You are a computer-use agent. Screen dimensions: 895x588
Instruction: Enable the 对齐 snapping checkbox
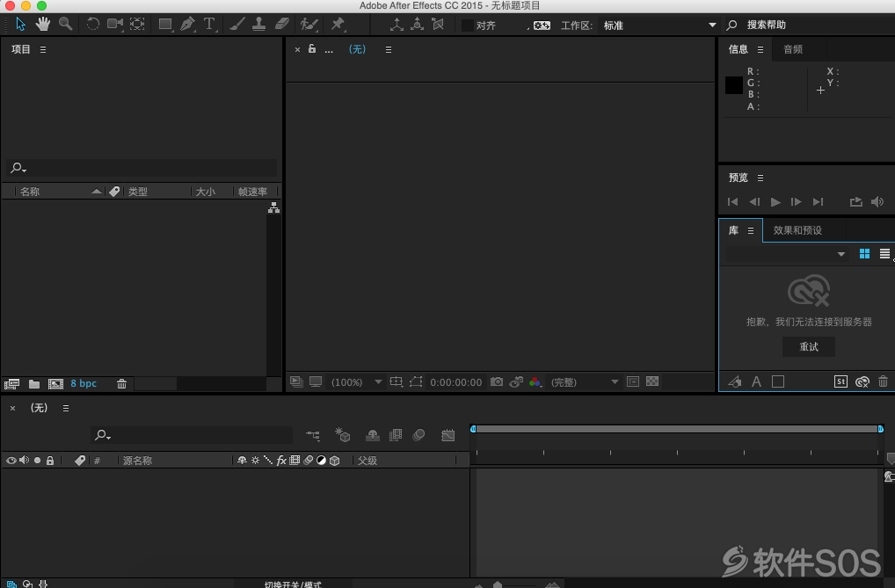(468, 25)
